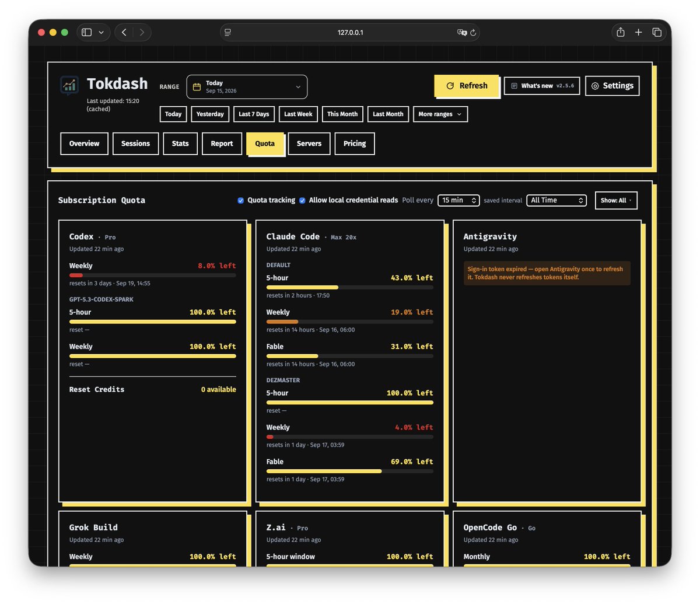Open the Safari share icon
Screen dimensions: 700x604
click(x=621, y=32)
